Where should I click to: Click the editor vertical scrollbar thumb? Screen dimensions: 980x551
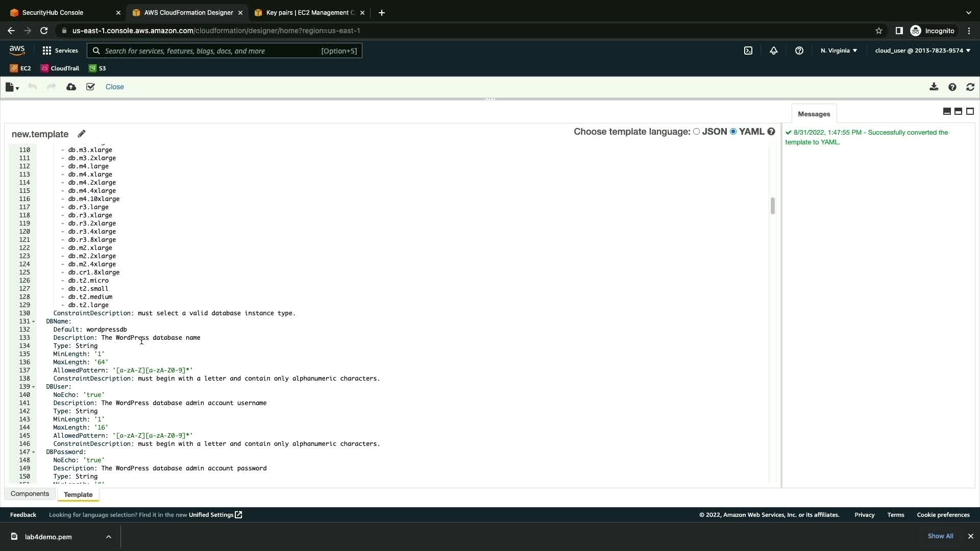772,206
